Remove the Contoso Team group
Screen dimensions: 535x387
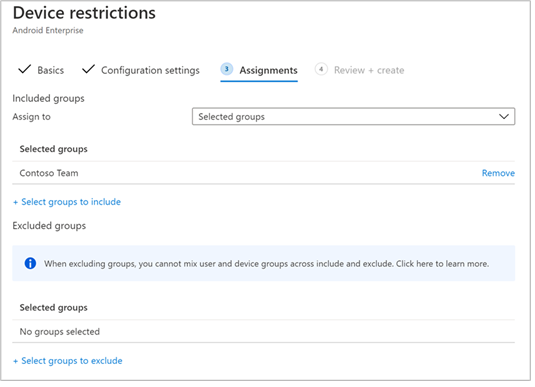click(x=498, y=173)
